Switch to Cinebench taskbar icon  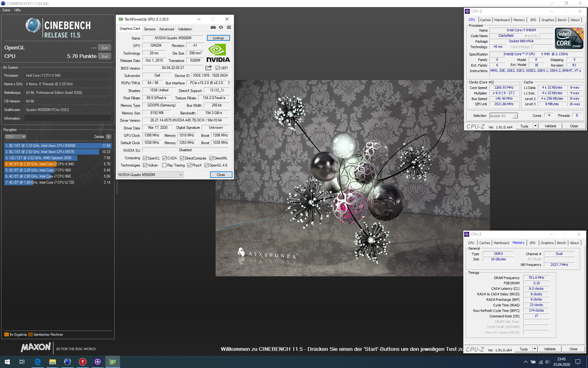[67, 362]
